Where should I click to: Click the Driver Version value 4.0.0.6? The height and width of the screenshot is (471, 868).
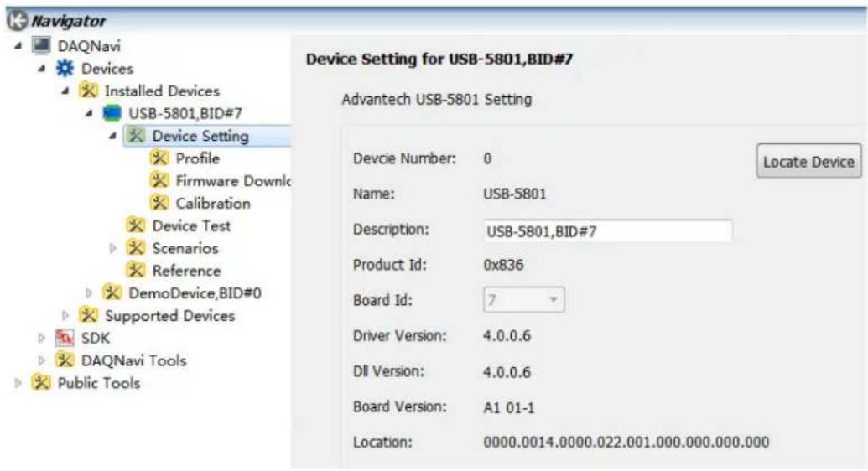pyautogui.click(x=507, y=336)
